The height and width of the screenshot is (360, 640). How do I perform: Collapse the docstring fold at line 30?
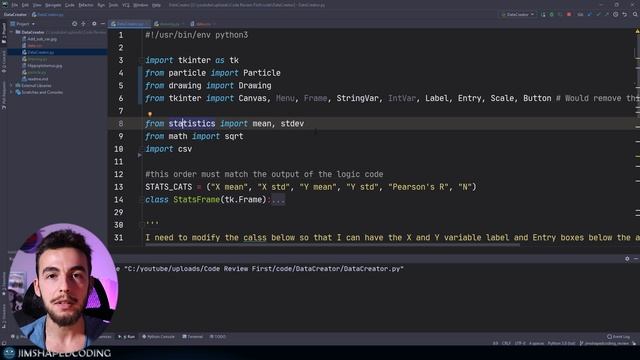[x=141, y=224]
